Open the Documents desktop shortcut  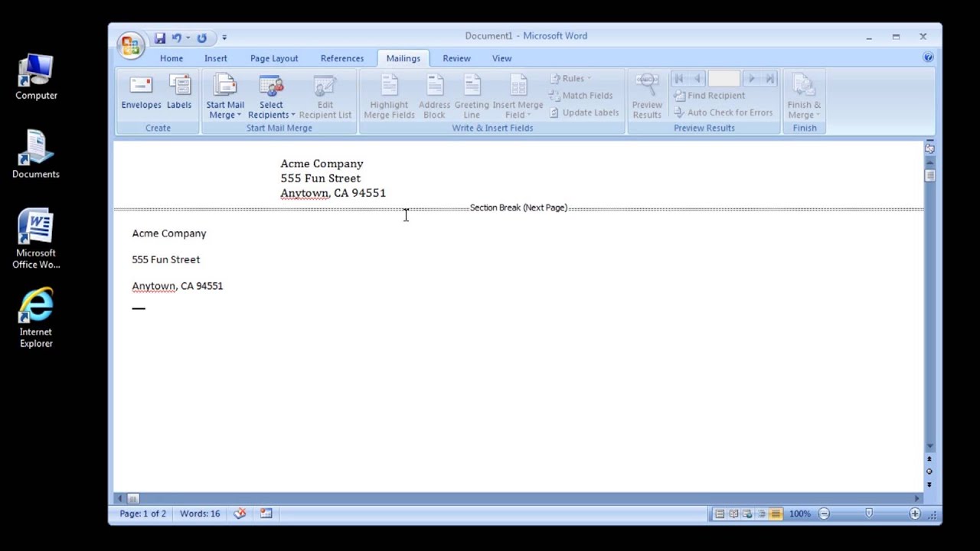pyautogui.click(x=36, y=155)
